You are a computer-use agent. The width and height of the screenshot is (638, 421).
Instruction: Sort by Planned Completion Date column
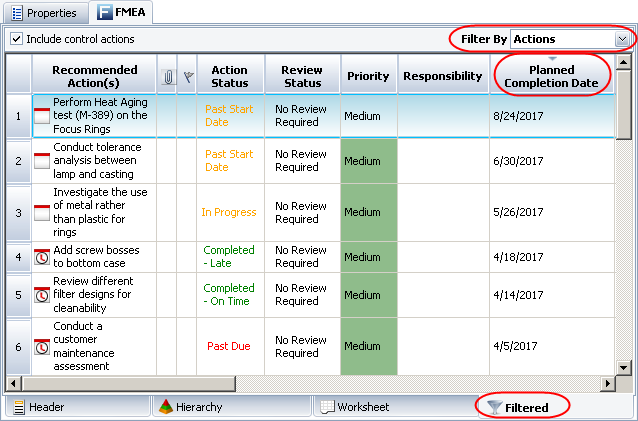(553, 76)
